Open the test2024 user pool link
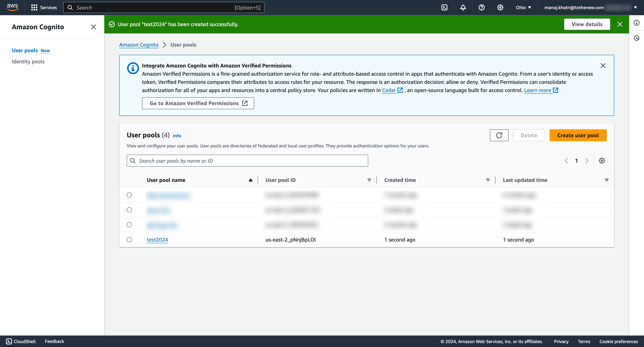Viewport: 644px width, 347px height. (157, 239)
